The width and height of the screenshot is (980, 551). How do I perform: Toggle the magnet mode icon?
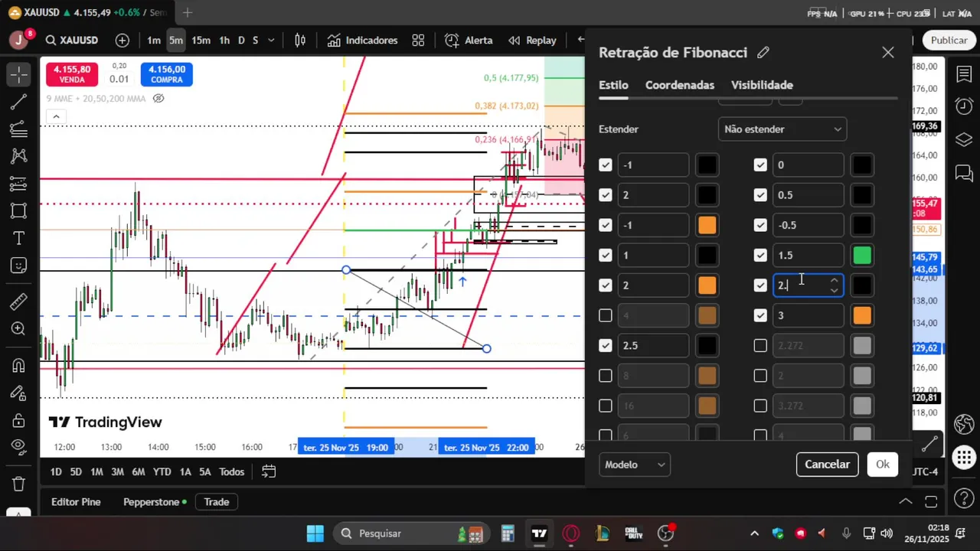[19, 365]
